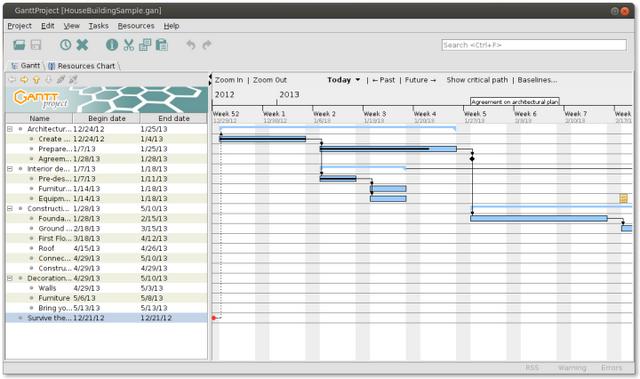Cut selection using the scissors icon
Screen dimensions: 640x379
[129, 45]
